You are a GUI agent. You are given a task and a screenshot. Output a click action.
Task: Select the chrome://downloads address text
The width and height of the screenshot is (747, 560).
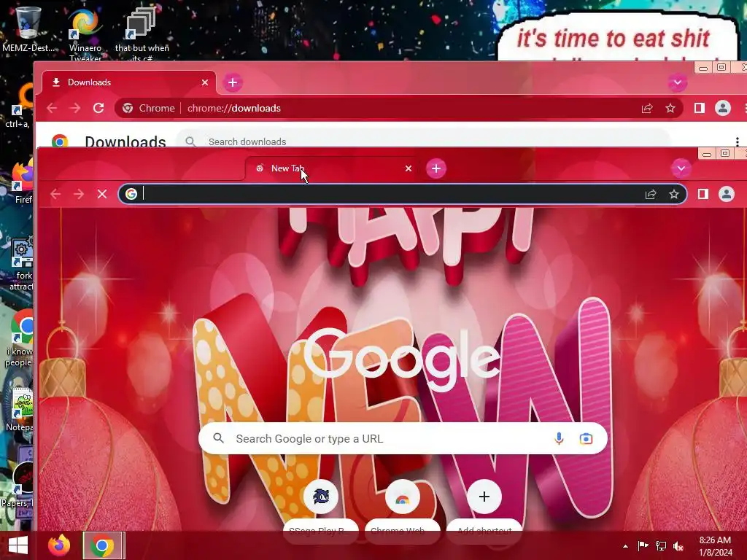pyautogui.click(x=234, y=108)
